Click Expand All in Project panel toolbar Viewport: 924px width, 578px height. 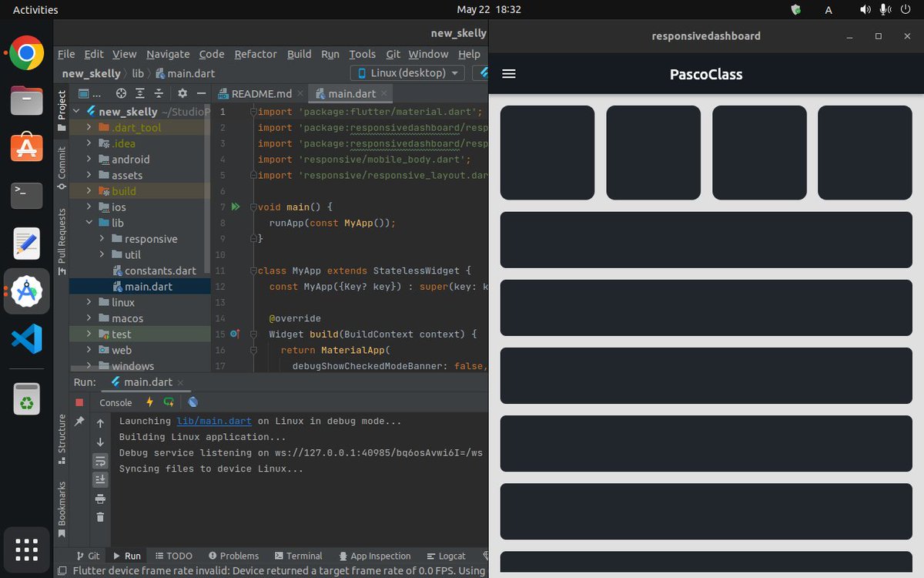(140, 93)
